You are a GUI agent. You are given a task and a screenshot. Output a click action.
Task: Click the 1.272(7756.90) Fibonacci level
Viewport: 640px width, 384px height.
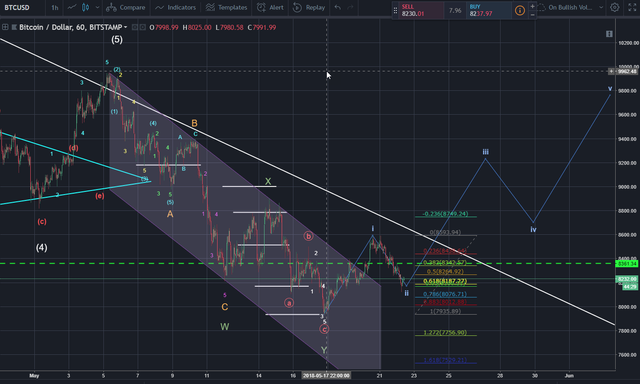(x=445, y=333)
